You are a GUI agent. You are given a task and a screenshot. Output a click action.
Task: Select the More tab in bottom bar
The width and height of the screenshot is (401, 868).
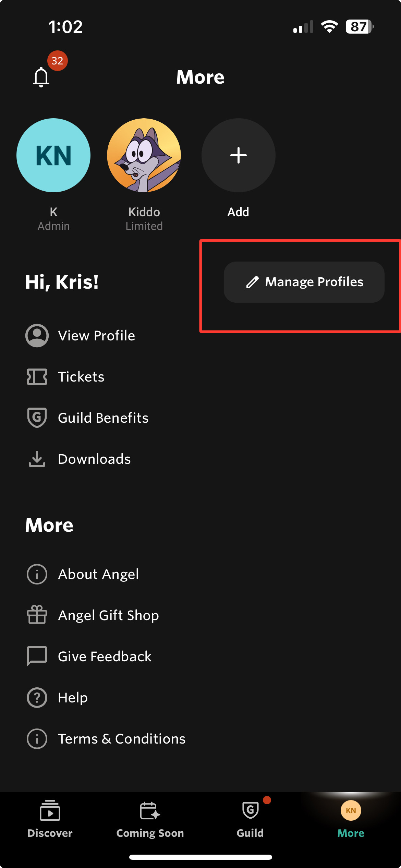pos(351,819)
